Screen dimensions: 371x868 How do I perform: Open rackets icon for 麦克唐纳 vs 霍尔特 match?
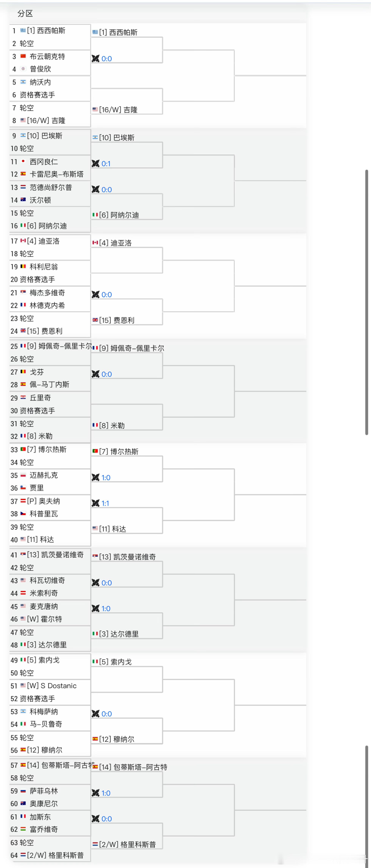pyautogui.click(x=96, y=608)
